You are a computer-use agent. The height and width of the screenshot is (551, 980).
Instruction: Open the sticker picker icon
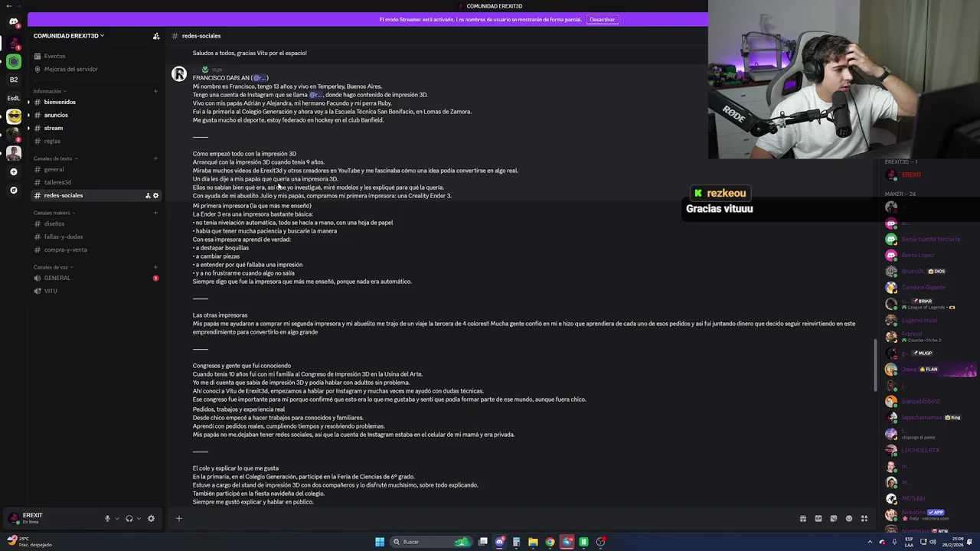[834, 518]
